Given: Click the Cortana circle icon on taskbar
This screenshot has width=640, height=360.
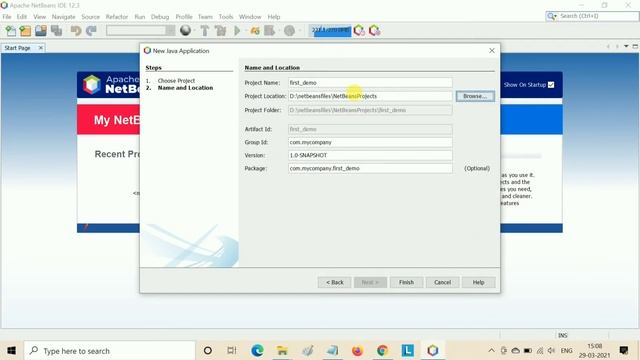Looking at the screenshot, I should pyautogui.click(x=208, y=351).
